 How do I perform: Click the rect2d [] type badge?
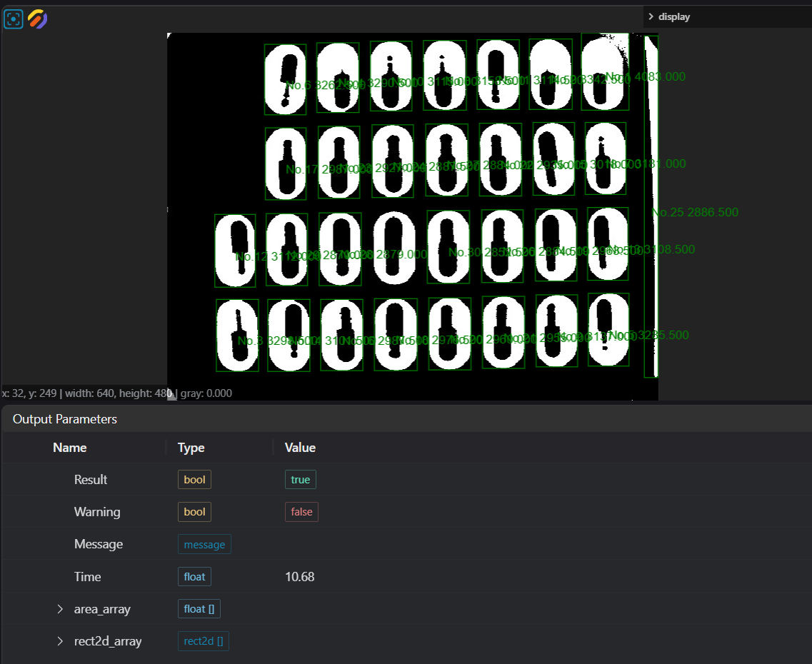pos(204,641)
